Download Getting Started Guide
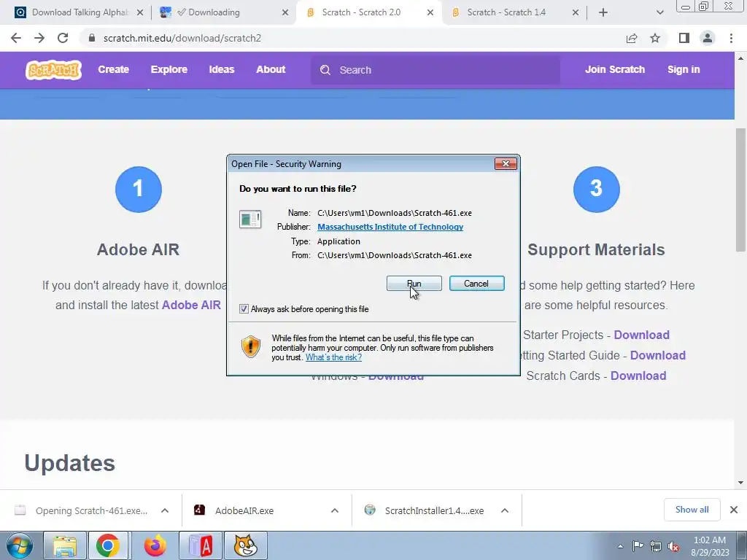The image size is (747, 560). (x=657, y=355)
